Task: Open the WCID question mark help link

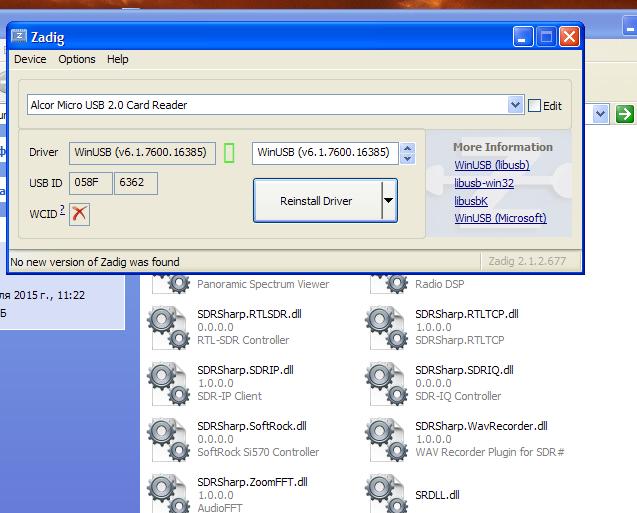Action: [x=62, y=210]
